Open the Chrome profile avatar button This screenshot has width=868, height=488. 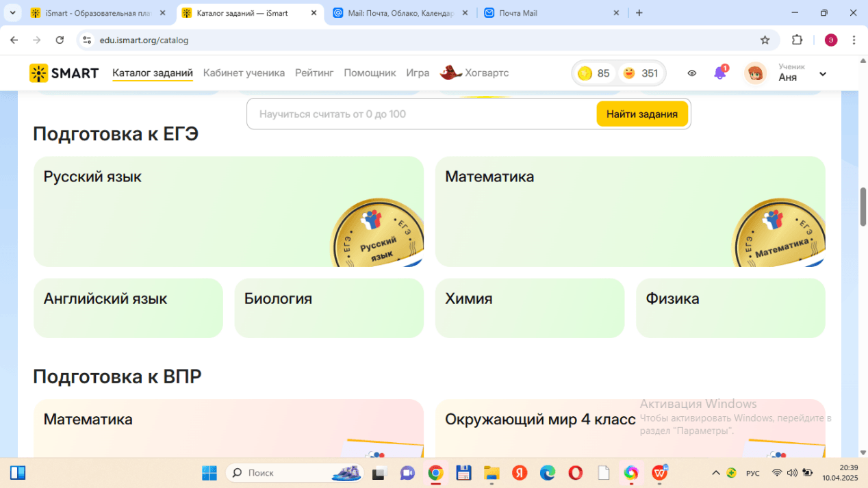pos(831,40)
